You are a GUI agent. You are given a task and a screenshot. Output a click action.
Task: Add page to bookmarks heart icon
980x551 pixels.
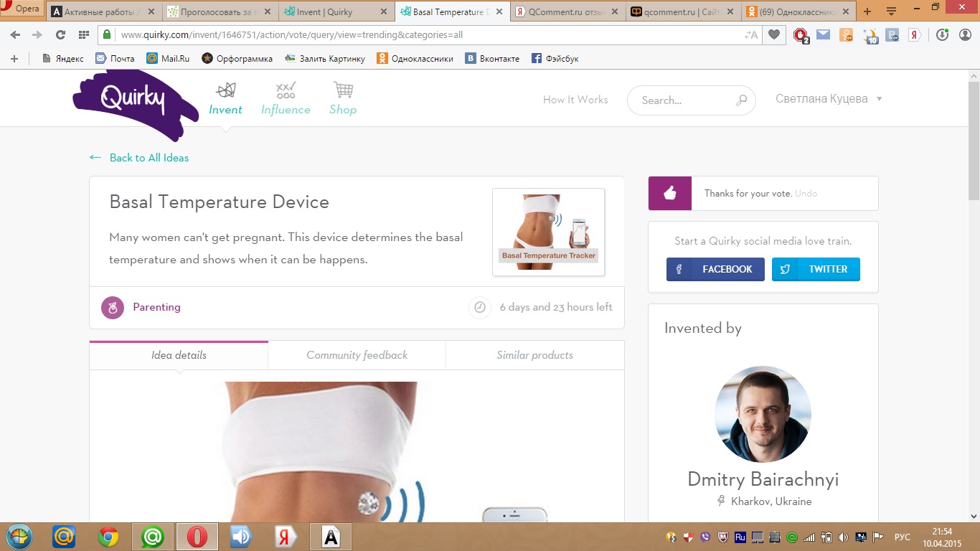[x=773, y=34]
